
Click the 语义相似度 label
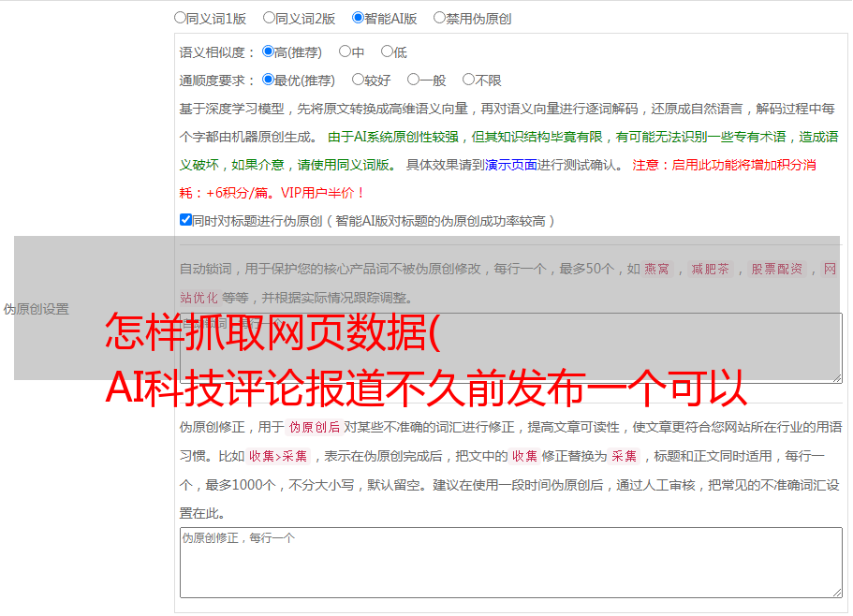[217, 52]
